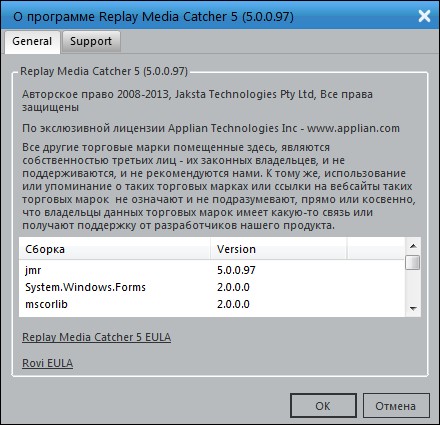Click the Отмена button
This screenshot has width=440, height=425.
[x=396, y=406]
